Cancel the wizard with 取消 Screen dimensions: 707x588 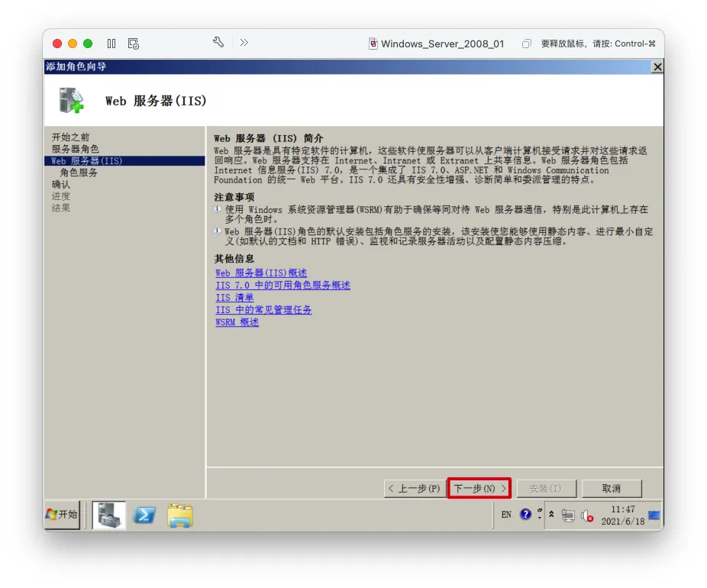pos(612,489)
